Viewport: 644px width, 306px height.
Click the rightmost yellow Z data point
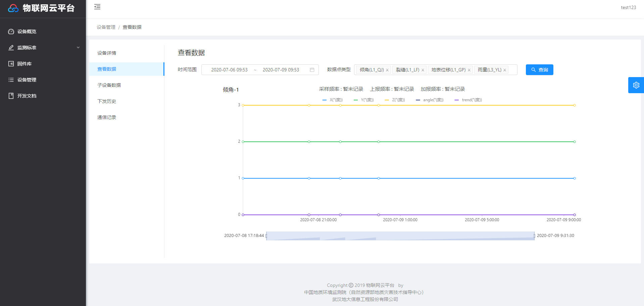click(575, 105)
